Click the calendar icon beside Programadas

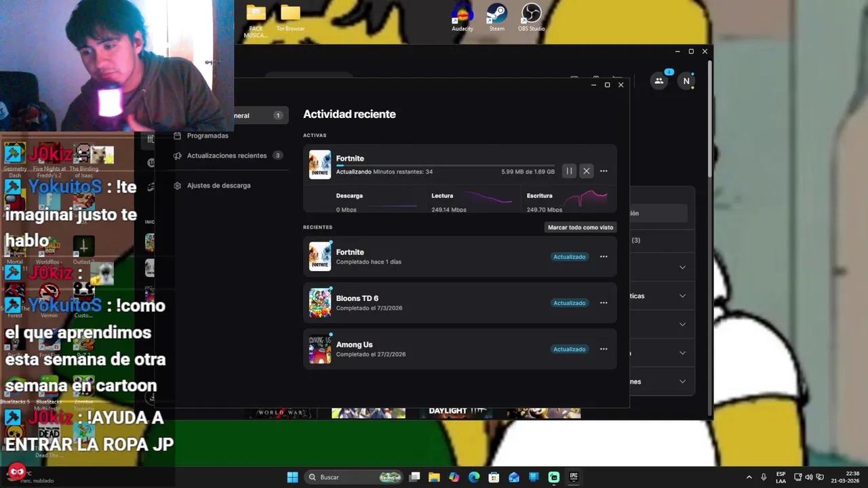pyautogui.click(x=178, y=136)
